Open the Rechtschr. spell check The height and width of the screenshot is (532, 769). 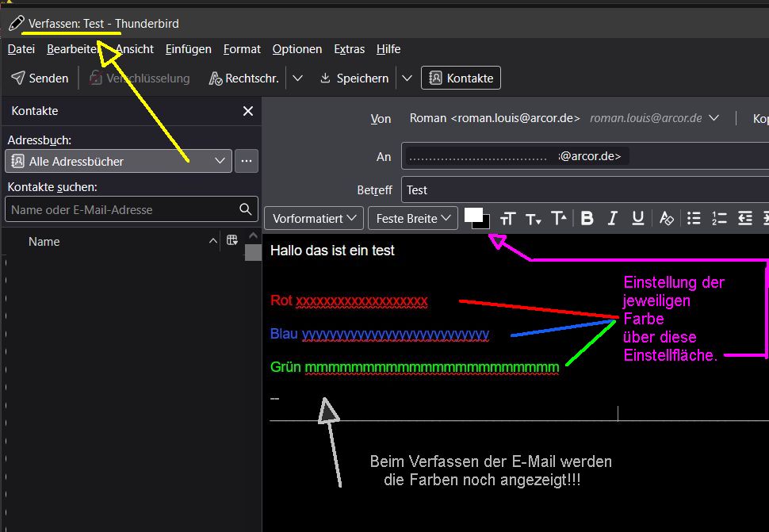point(243,78)
